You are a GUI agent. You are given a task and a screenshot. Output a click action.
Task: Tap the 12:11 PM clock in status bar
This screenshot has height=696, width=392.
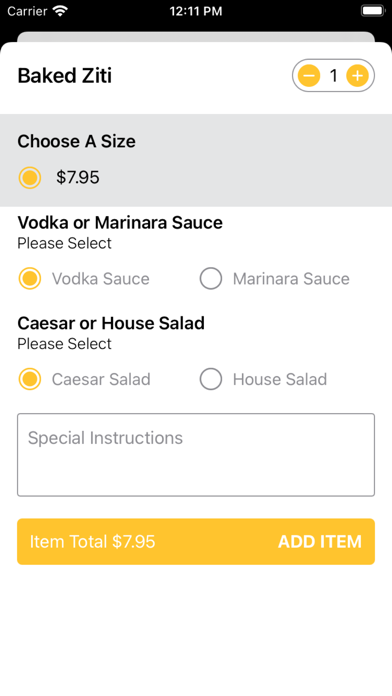point(196,11)
